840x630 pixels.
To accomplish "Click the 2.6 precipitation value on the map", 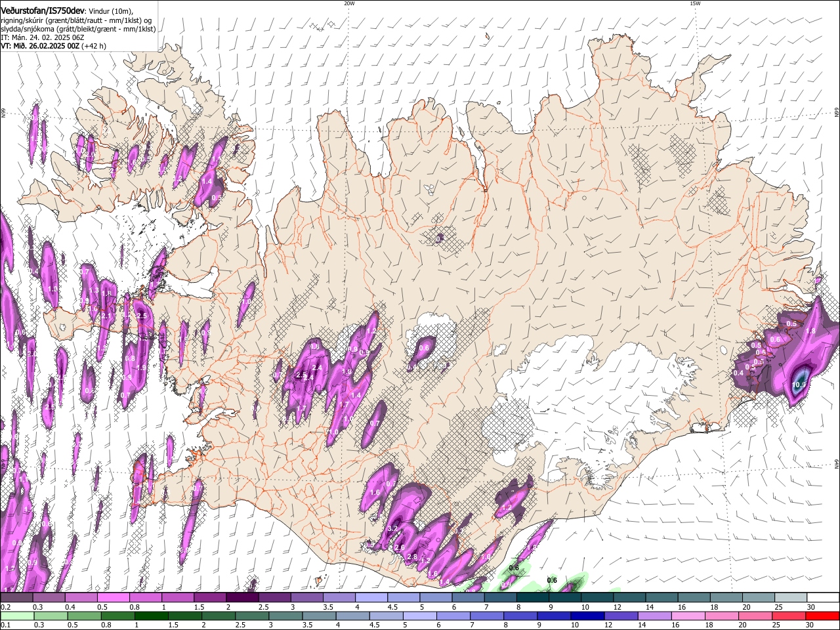I will click(x=400, y=547).
